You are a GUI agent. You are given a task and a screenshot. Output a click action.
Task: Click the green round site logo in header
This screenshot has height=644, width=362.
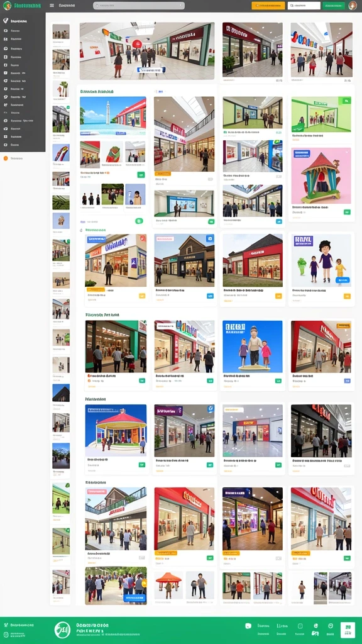tap(7, 6)
